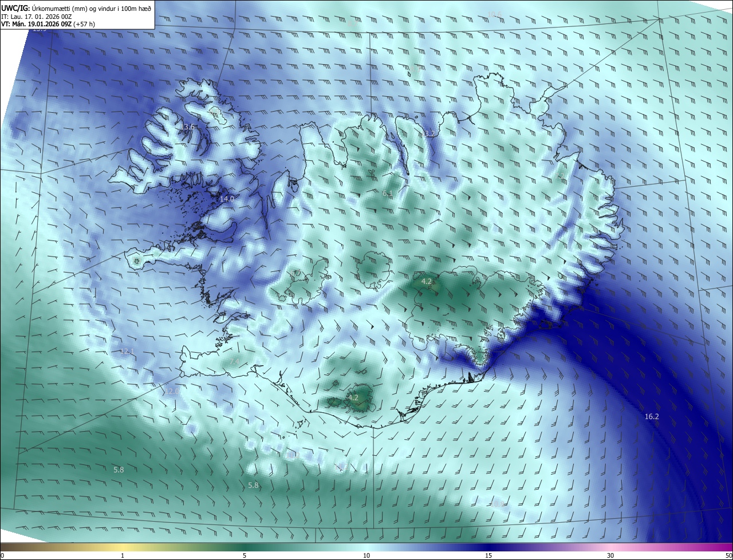Click the 3.2 value on the map
Viewport: 733px width, 560px height.
tap(429, 133)
